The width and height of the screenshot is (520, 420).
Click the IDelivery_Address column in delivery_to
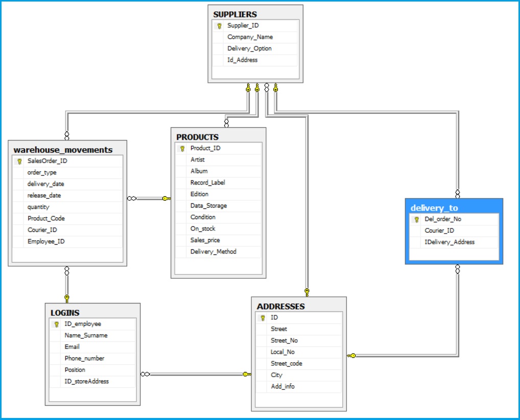pos(450,242)
